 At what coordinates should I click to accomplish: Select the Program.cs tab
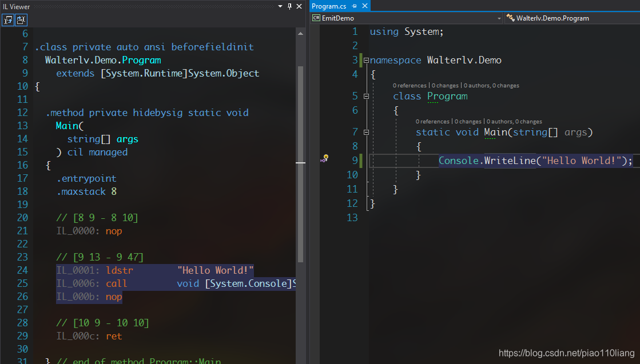329,6
